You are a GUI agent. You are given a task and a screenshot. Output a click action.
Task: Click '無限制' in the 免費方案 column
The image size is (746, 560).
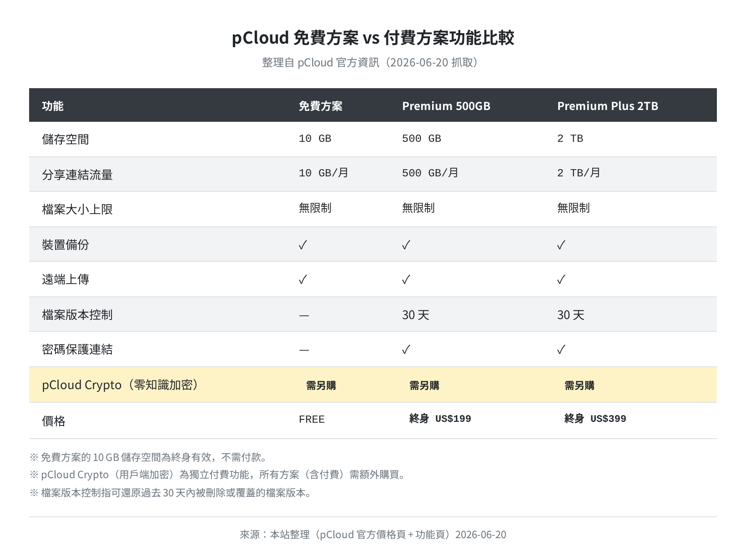(315, 208)
